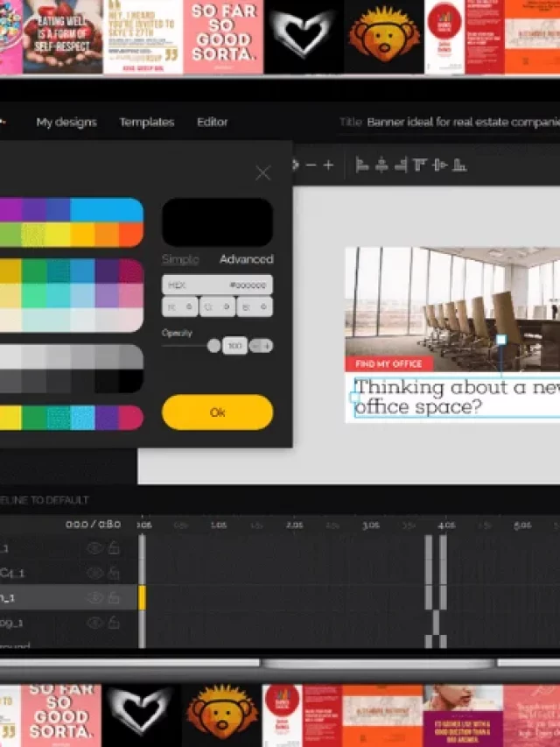
Task: Select the 'Thinking about a new office space?' text
Action: (457, 397)
